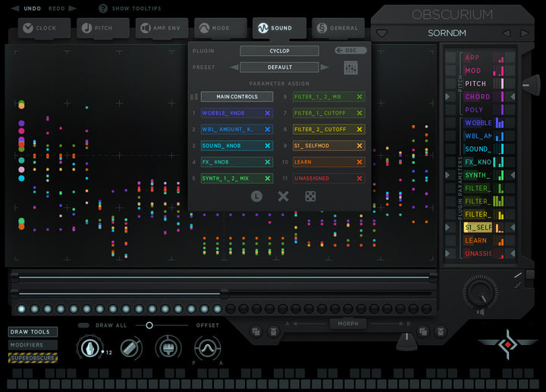546x392 pixels.
Task: Select the brush draw tool icon
Action: [x=168, y=348]
